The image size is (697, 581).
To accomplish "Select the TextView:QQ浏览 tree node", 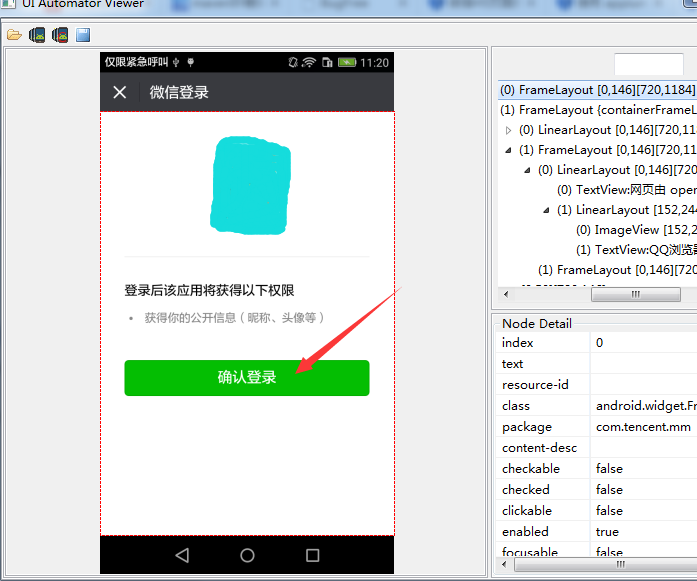I will pos(636,250).
